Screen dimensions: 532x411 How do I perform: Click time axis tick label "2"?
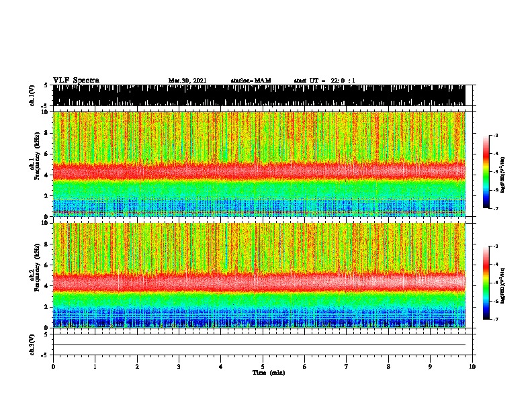[137, 367]
